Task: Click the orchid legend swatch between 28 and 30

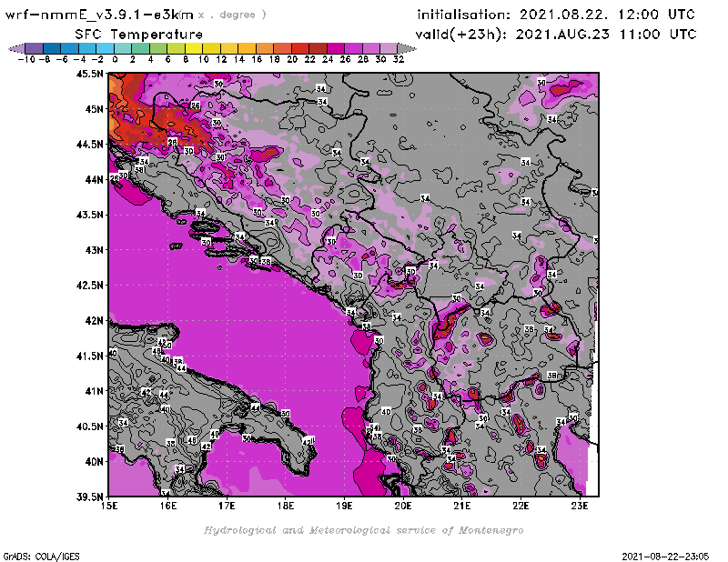Action: [370, 48]
